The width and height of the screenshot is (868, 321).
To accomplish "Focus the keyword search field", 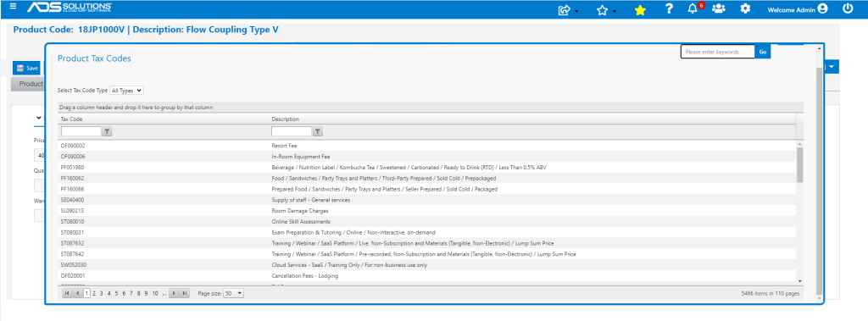I will pos(718,52).
